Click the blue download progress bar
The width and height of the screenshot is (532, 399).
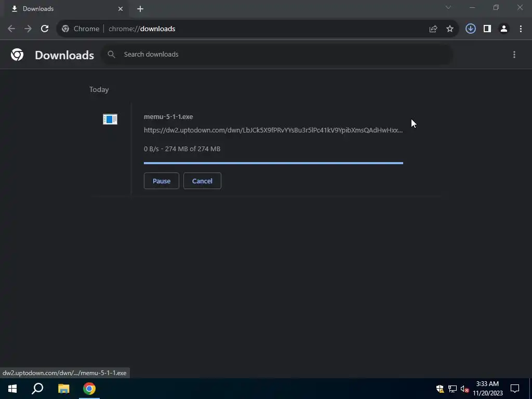273,163
